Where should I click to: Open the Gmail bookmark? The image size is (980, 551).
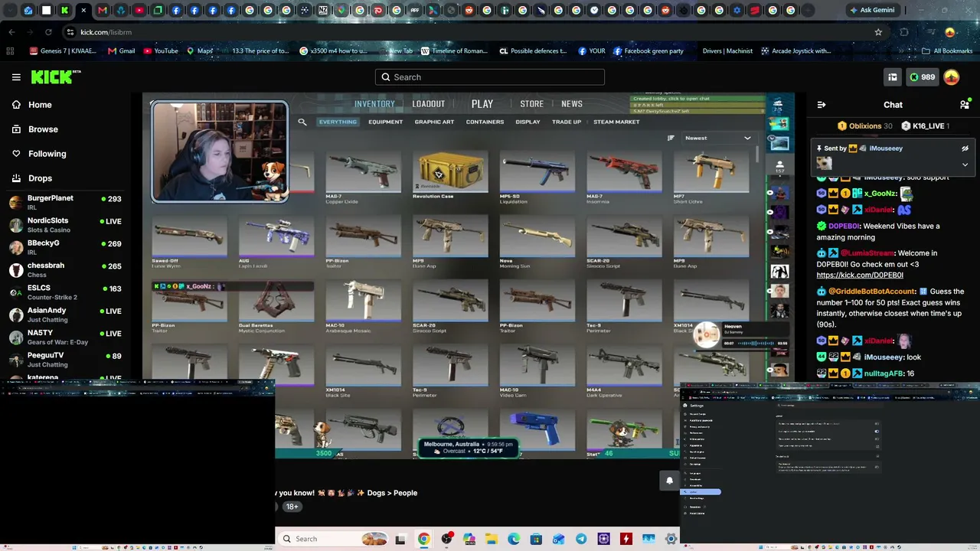(x=121, y=51)
